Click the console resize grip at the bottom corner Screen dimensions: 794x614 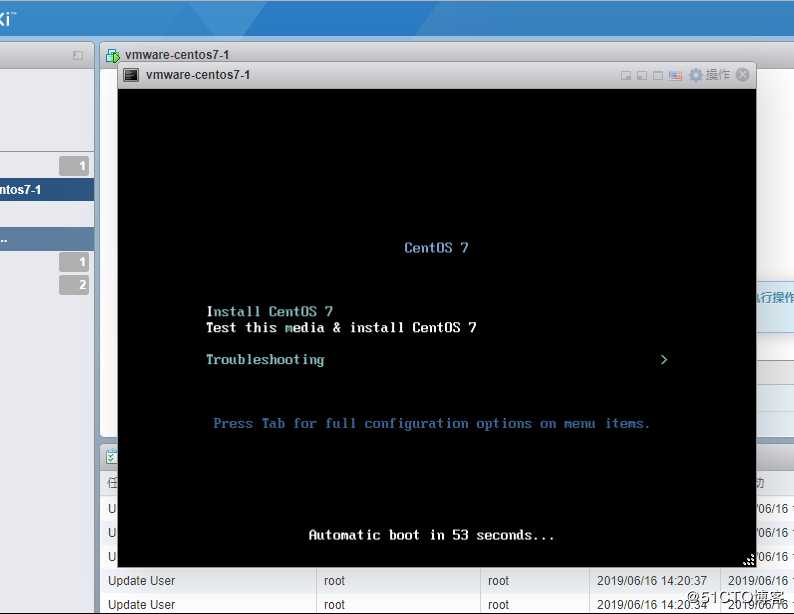coord(749,559)
